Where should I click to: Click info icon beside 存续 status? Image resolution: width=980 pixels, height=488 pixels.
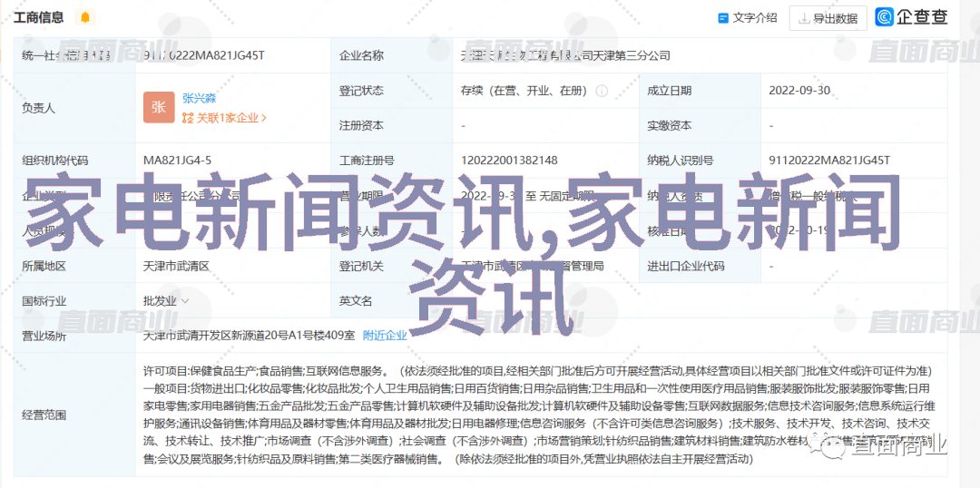[x=602, y=91]
